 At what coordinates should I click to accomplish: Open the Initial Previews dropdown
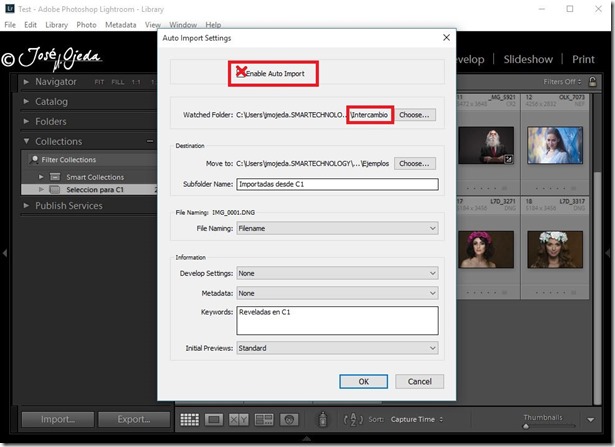(x=337, y=348)
